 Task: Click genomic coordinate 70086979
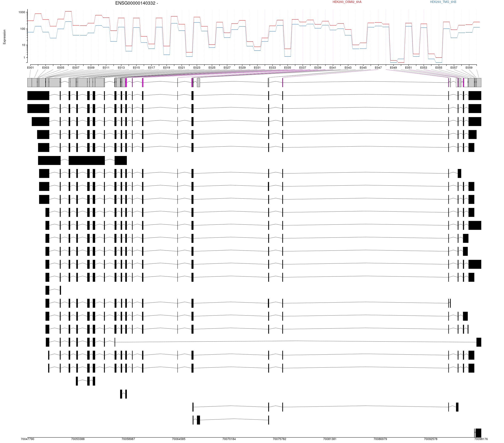pyautogui.click(x=380, y=439)
